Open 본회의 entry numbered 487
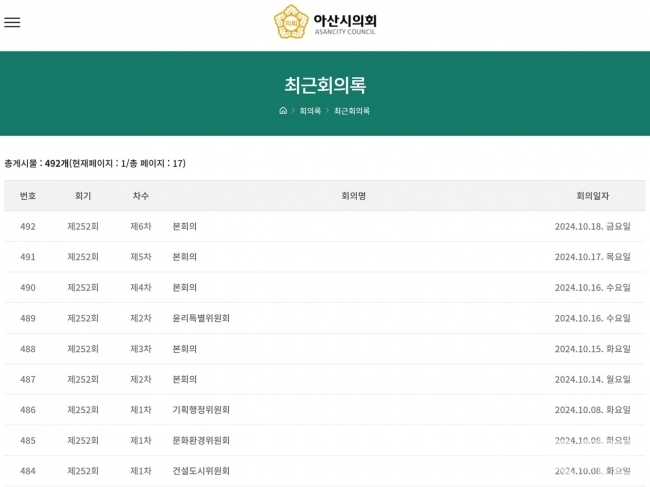The height and width of the screenshot is (487, 650). coord(185,380)
